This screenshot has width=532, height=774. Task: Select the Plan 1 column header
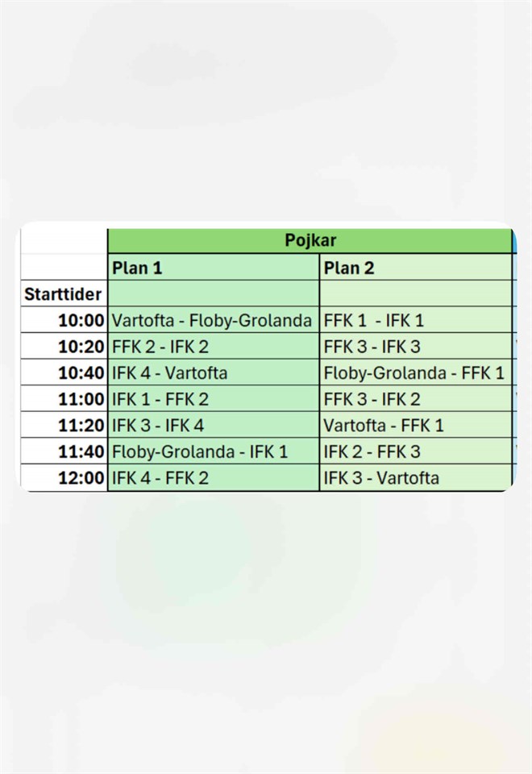(x=213, y=268)
